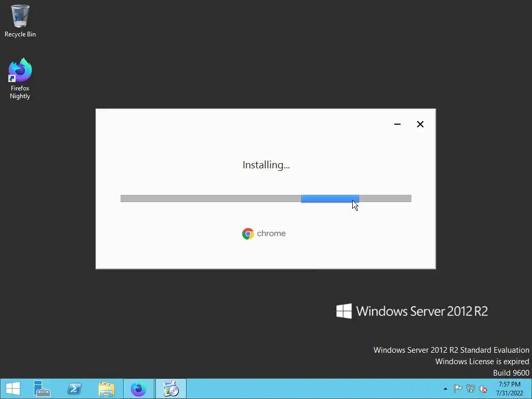Launch Server Manager from taskbar

tap(42, 389)
